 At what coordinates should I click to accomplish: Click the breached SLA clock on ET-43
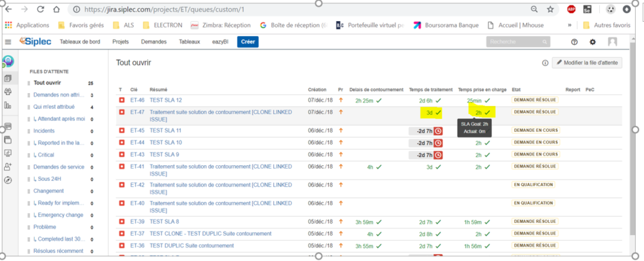click(x=438, y=155)
